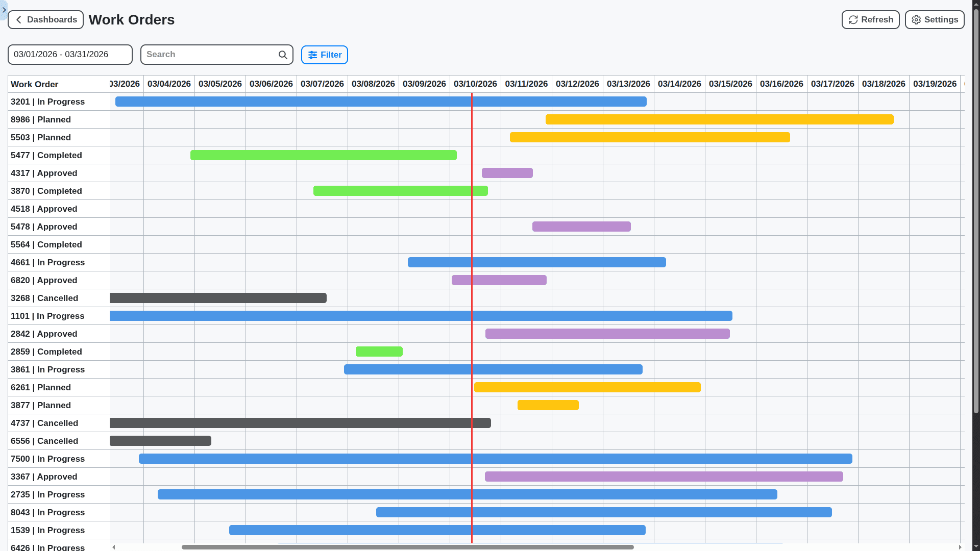The width and height of the screenshot is (980, 551).
Task: Click the back chevron next to Dashboards
Action: click(18, 19)
